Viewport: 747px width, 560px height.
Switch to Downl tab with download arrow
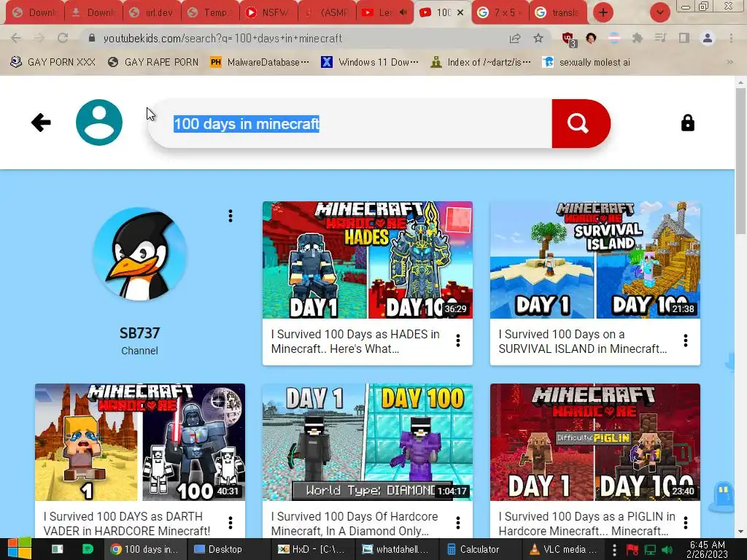click(94, 12)
